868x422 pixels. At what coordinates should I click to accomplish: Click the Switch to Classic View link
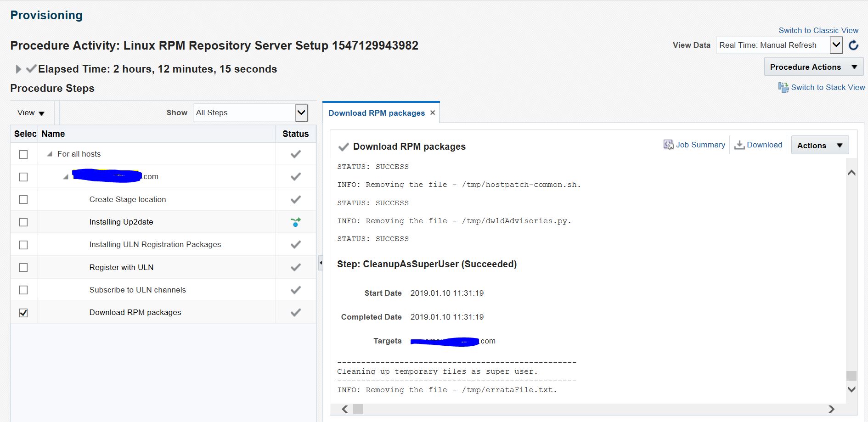coord(818,30)
